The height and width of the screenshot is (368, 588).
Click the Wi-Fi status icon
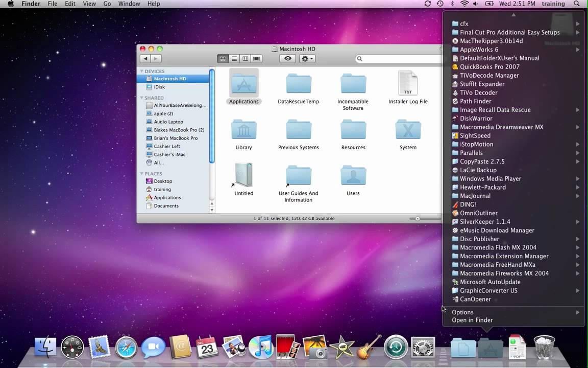464,4
